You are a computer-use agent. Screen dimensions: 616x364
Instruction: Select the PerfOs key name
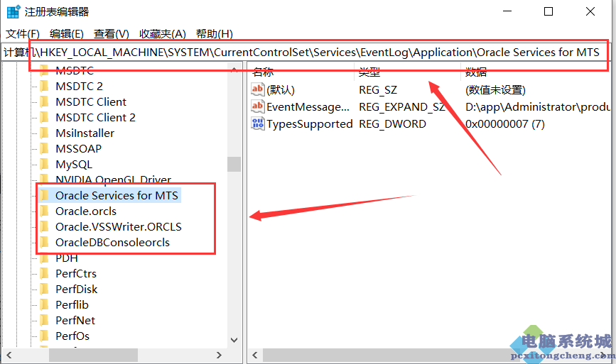(x=72, y=336)
